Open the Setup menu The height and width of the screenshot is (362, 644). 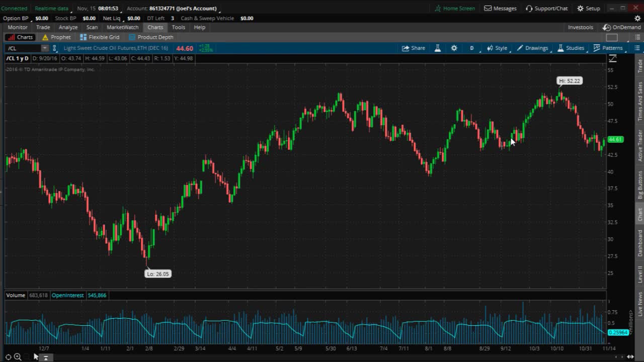tap(588, 8)
